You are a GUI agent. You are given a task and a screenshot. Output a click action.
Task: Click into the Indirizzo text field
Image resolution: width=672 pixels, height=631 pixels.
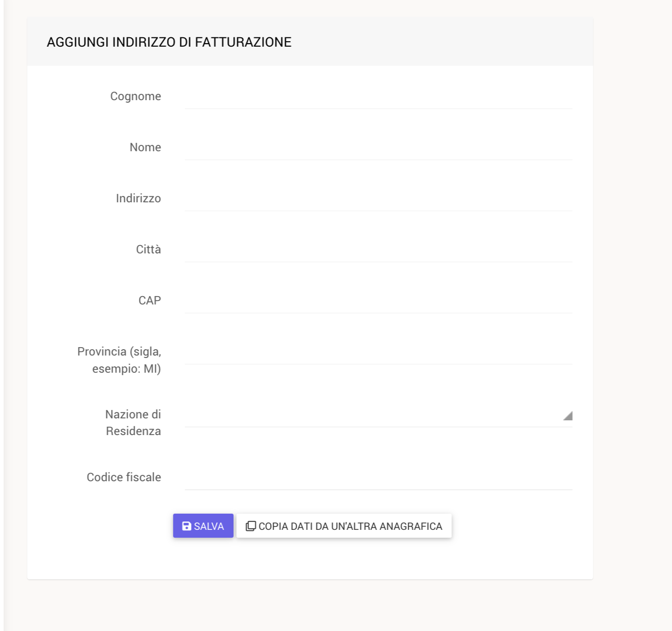378,199
